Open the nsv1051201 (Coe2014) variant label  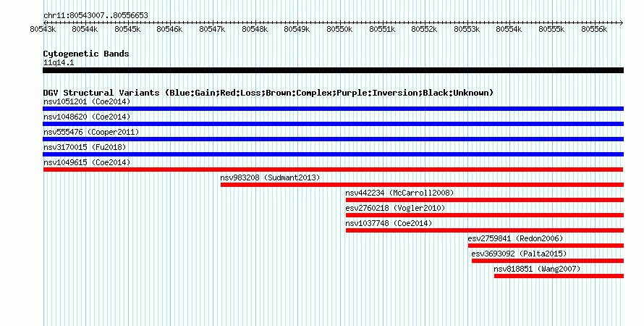(87, 101)
